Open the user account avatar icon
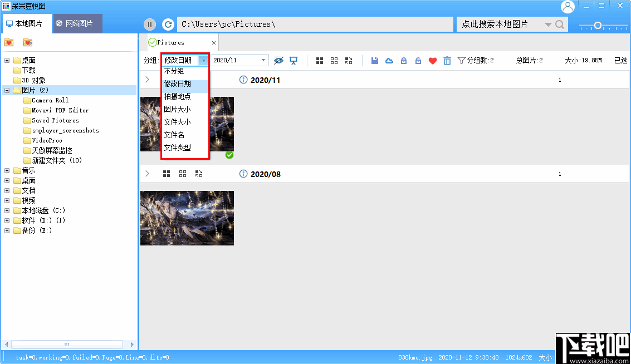Viewport: 631px width, 364px height. (x=568, y=7)
